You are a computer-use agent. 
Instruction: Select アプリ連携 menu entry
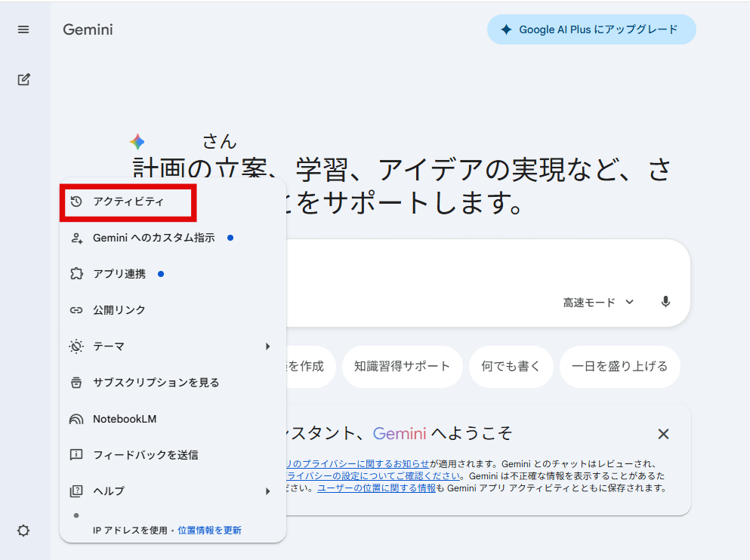click(173, 274)
